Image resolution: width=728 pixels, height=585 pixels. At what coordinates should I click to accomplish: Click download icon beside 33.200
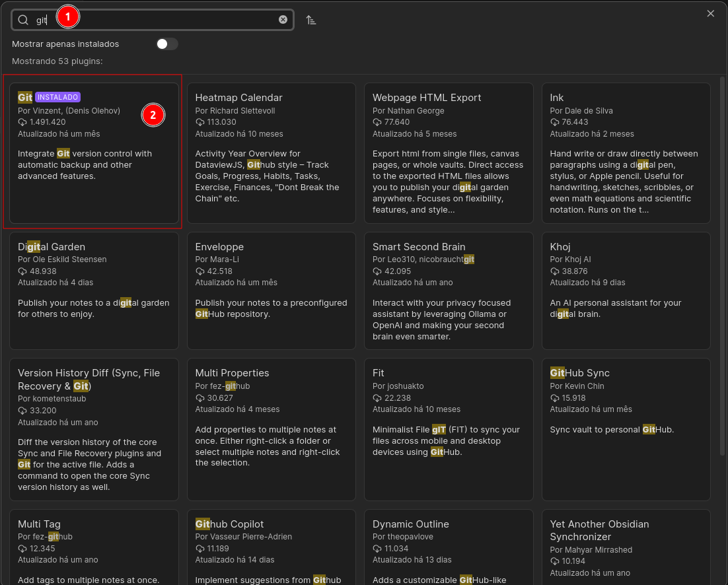tap(22, 411)
